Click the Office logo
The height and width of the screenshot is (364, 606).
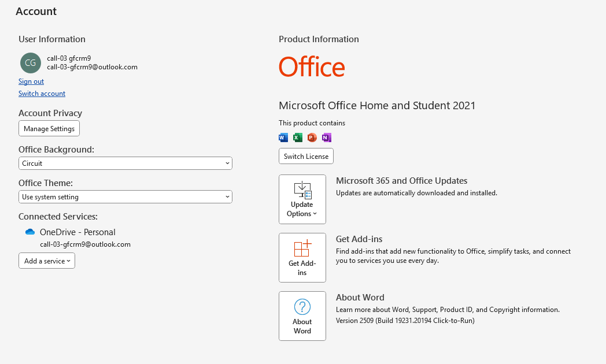(x=312, y=67)
